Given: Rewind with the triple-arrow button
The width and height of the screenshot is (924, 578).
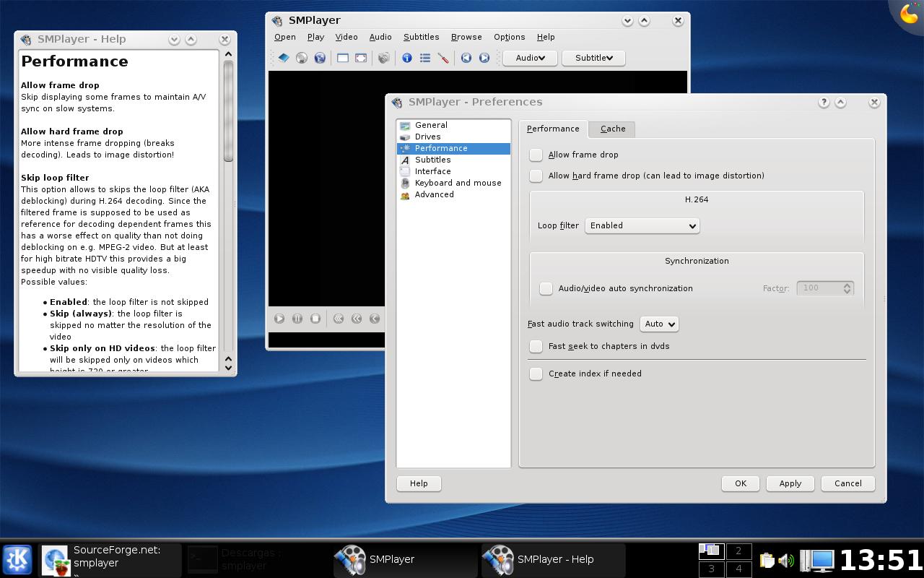Looking at the screenshot, I should pos(338,318).
